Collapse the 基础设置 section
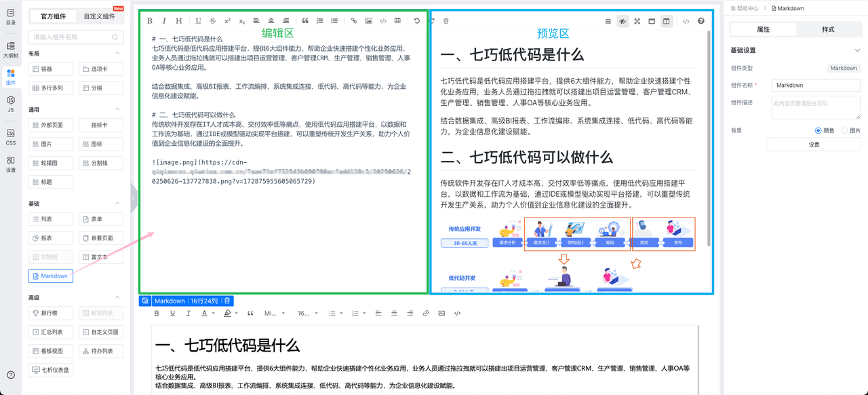868x395 pixels. pos(857,50)
